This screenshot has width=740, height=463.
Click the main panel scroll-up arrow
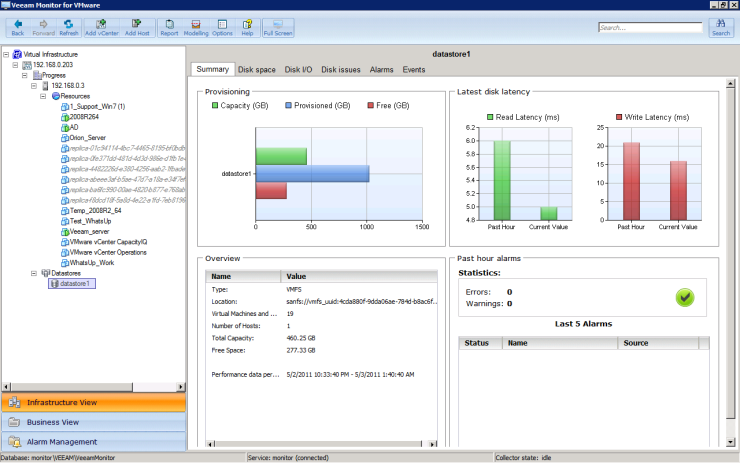click(x=730, y=84)
